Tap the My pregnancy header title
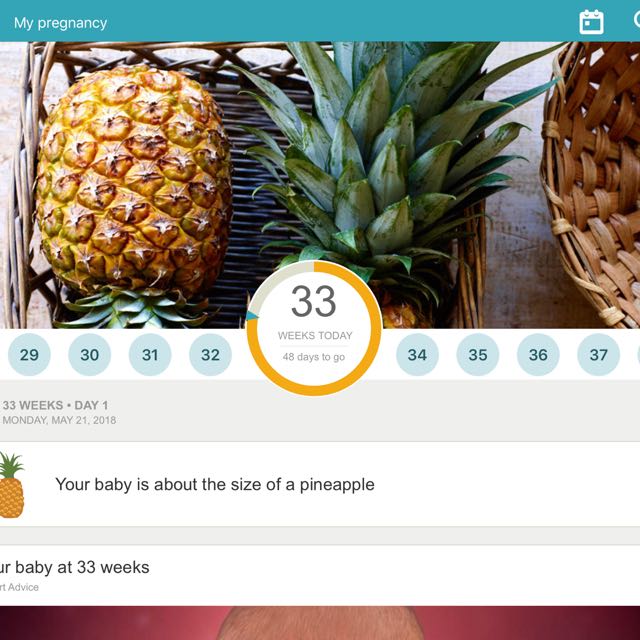 (60, 23)
